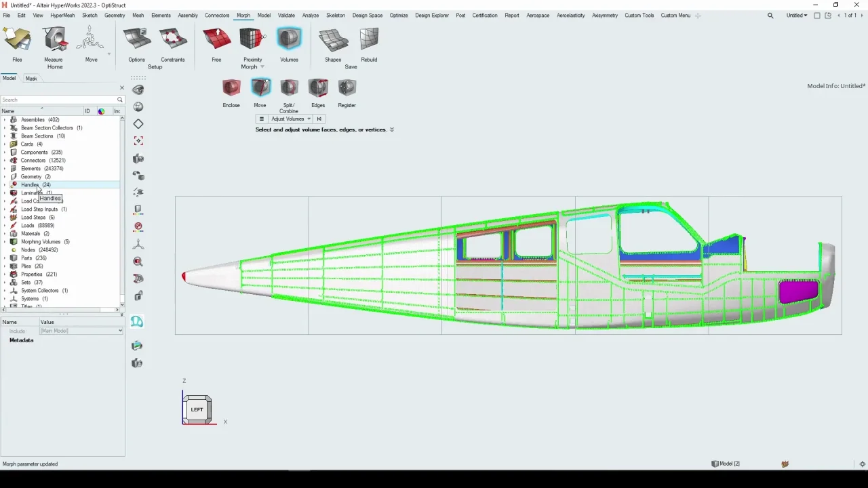Click the magnifier search-entities icon in vertical toolbar
The image size is (868, 488).
138,262
